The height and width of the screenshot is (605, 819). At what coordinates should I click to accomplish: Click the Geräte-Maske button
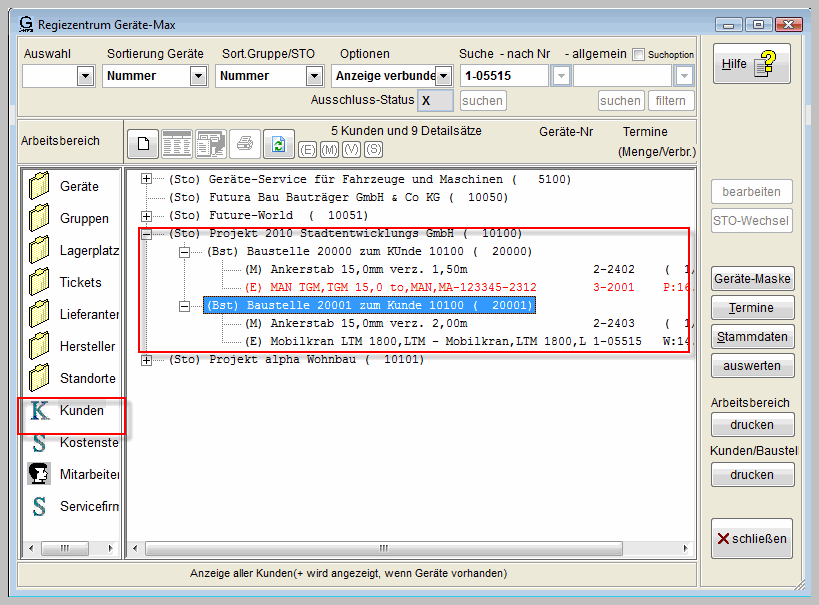point(752,279)
